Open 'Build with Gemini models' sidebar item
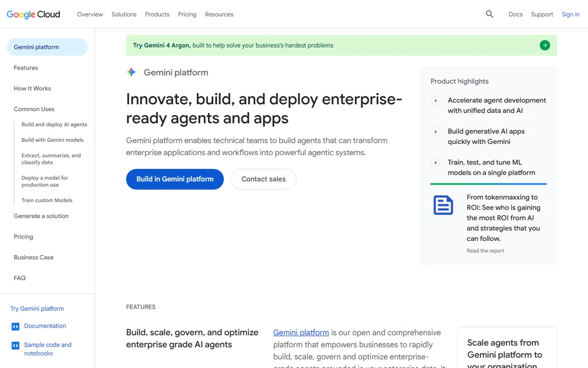Image resolution: width=588 pixels, height=368 pixels. pyautogui.click(x=52, y=140)
